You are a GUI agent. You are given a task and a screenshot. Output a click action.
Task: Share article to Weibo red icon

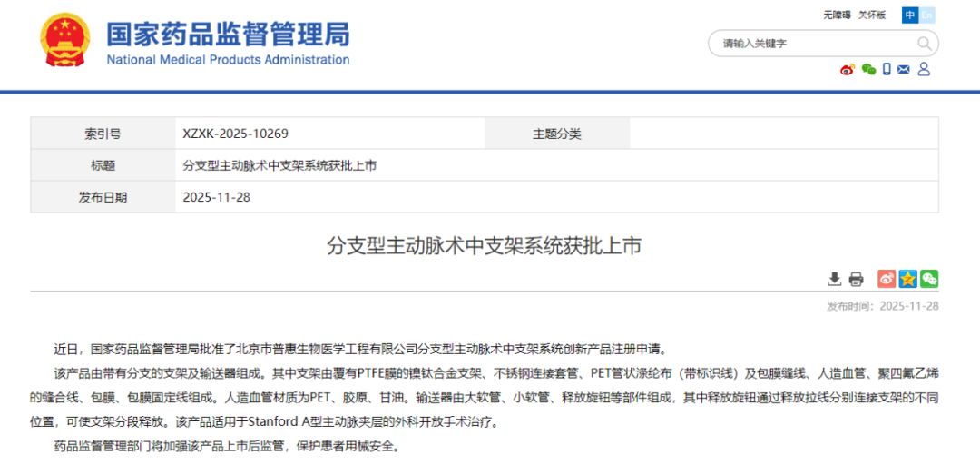click(887, 279)
